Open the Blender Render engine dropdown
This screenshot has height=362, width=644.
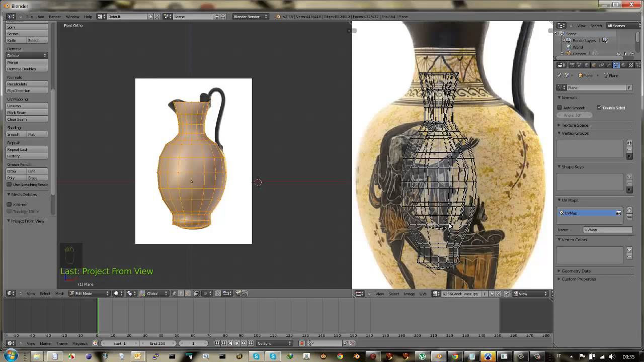250,17
